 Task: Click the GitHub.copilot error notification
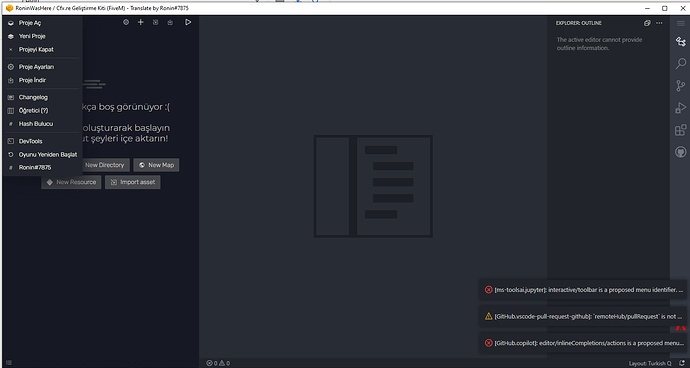(x=583, y=343)
